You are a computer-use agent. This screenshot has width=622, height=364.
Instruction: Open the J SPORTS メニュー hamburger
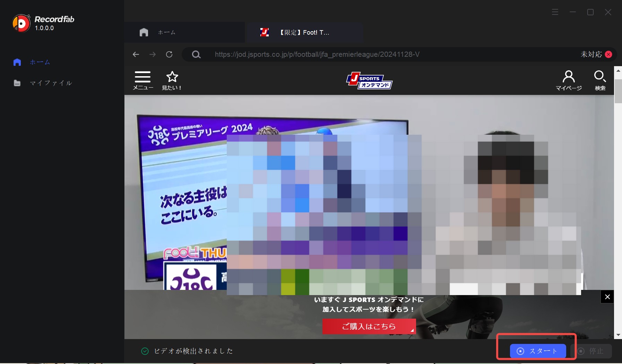[143, 81]
